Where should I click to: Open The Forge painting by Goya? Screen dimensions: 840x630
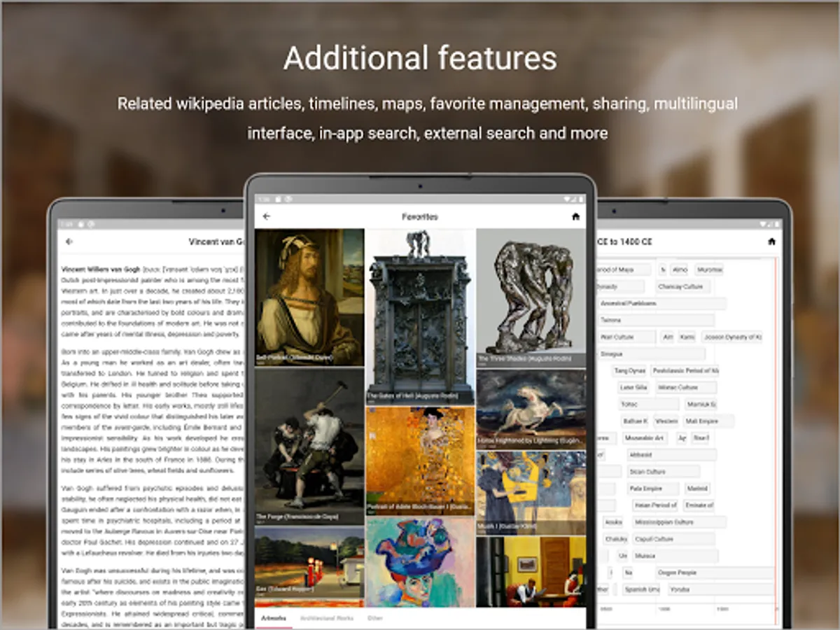point(309,446)
